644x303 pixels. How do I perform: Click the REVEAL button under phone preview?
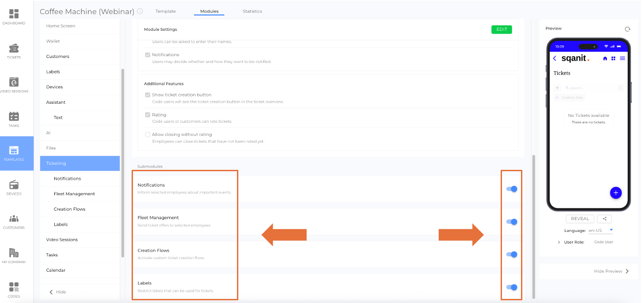580,219
